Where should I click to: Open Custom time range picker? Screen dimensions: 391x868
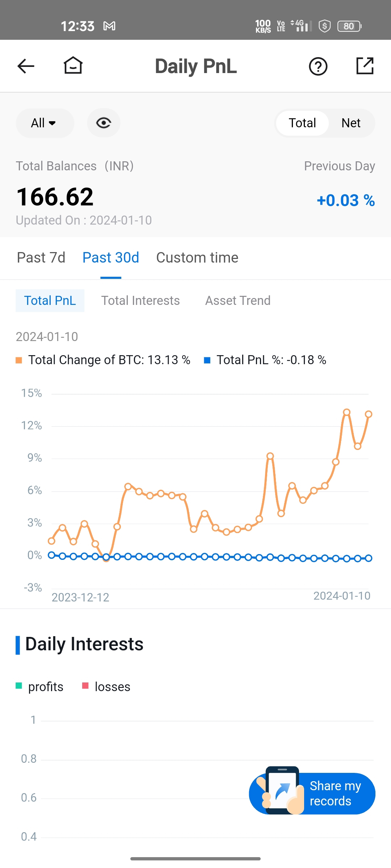[x=197, y=258]
